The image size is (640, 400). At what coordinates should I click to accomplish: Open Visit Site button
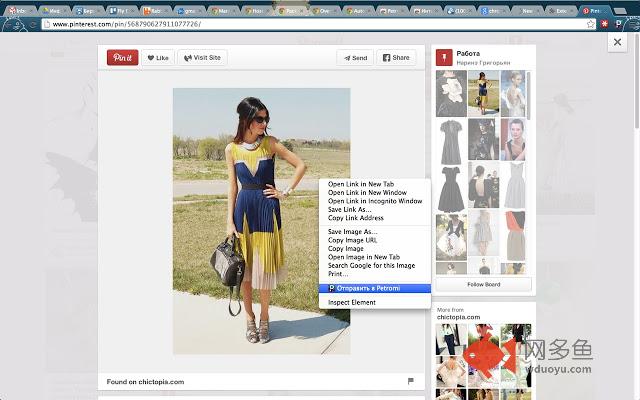(202, 58)
